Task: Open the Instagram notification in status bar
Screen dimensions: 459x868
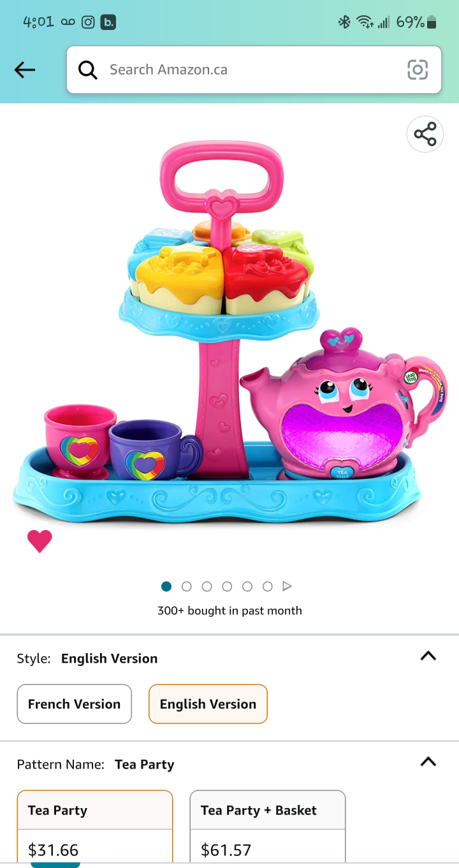Action: point(88,22)
